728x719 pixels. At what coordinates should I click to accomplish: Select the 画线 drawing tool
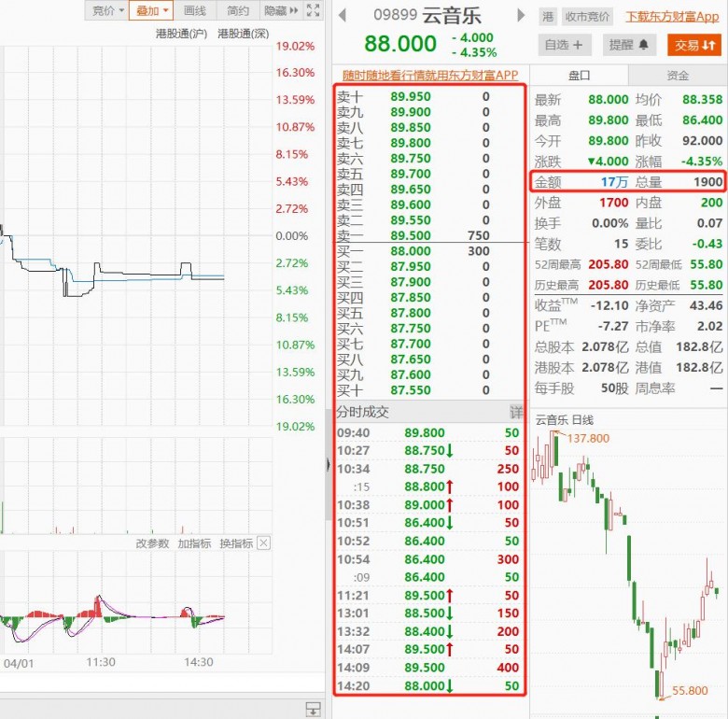tap(194, 10)
